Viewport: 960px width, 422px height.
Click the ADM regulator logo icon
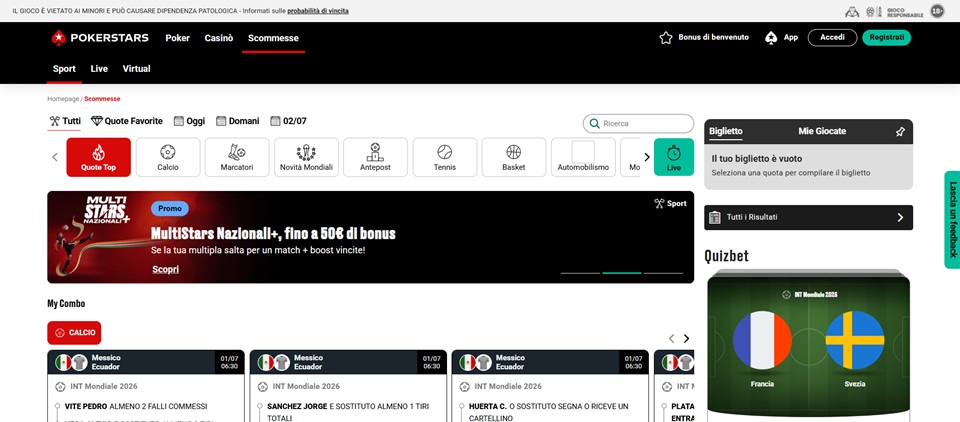point(852,11)
